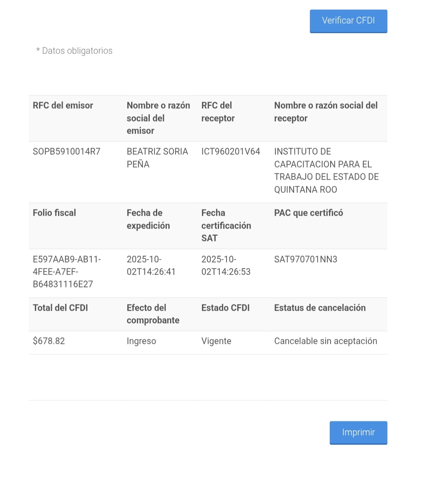The height and width of the screenshot is (489, 448).
Task: Select the folio fiscal E597AAB9 value
Action: pos(67,272)
